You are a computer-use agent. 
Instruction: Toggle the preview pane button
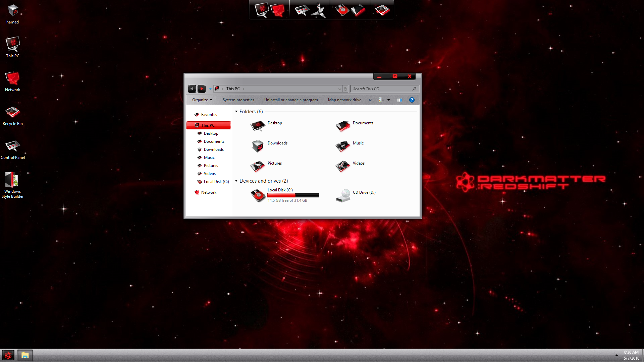click(x=399, y=100)
